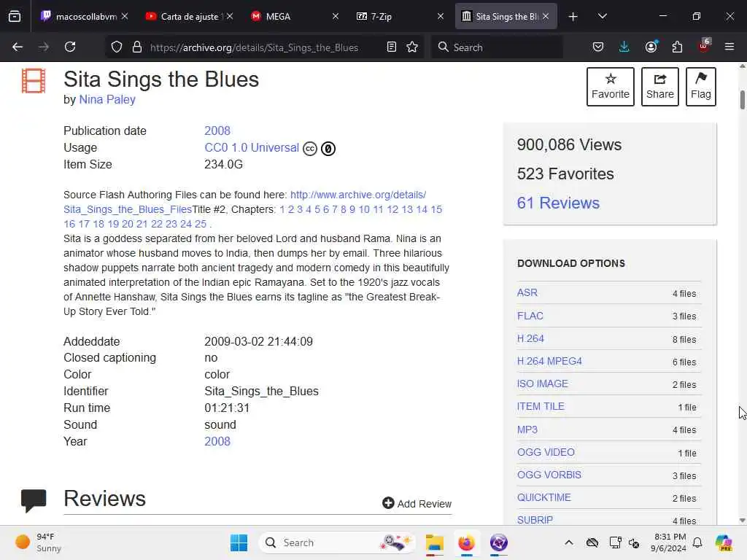Reload the page with the refresh icon

(x=70, y=47)
